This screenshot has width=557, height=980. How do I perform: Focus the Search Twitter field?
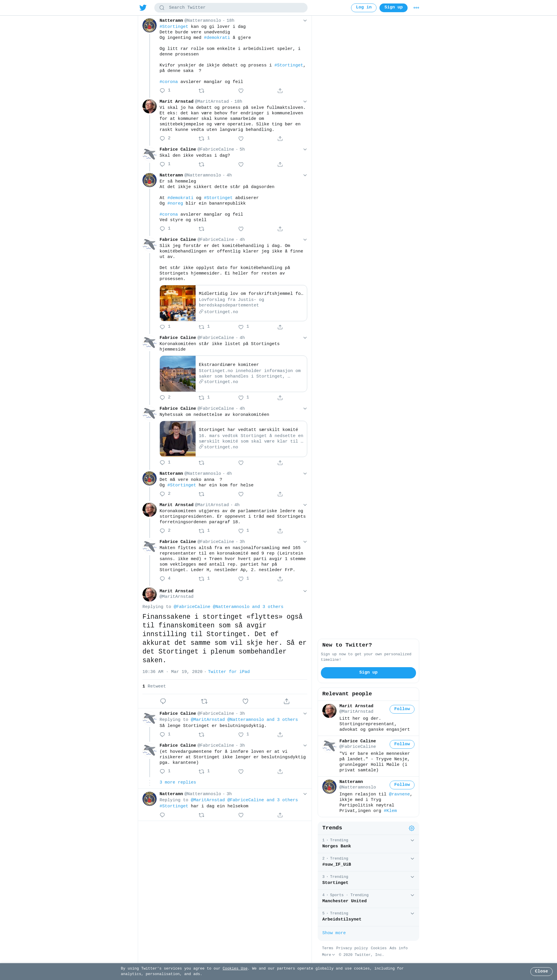(x=231, y=8)
